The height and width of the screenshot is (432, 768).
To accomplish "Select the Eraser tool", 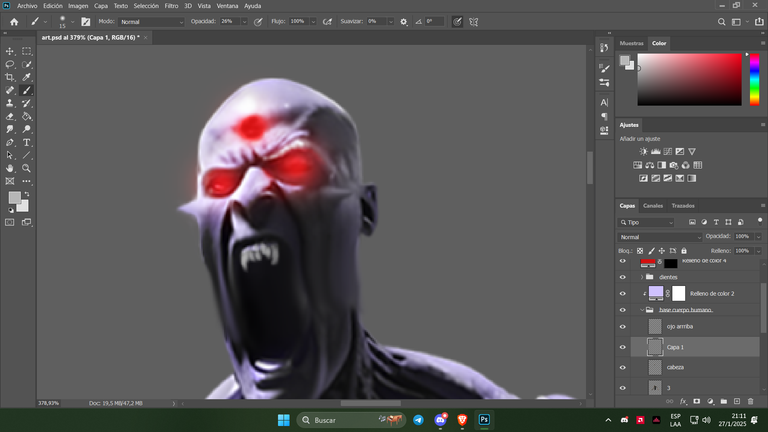I will (9, 117).
